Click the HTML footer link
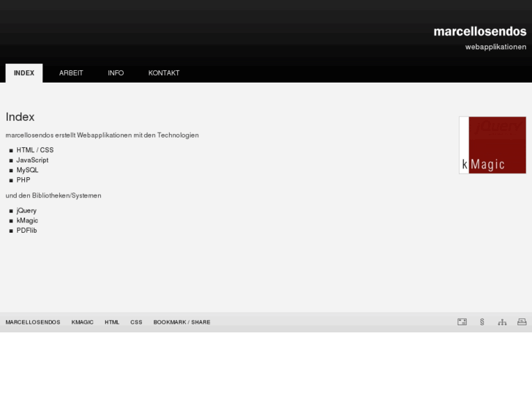The image size is (532, 399). click(x=112, y=322)
